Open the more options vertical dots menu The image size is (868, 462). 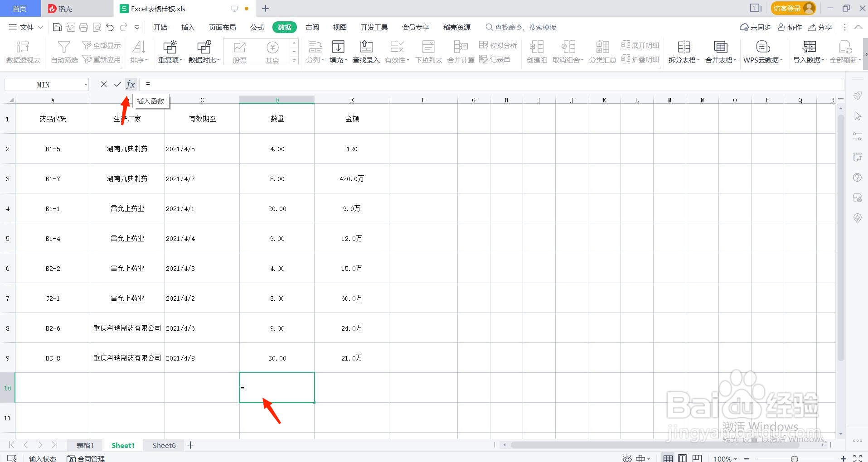pos(844,27)
